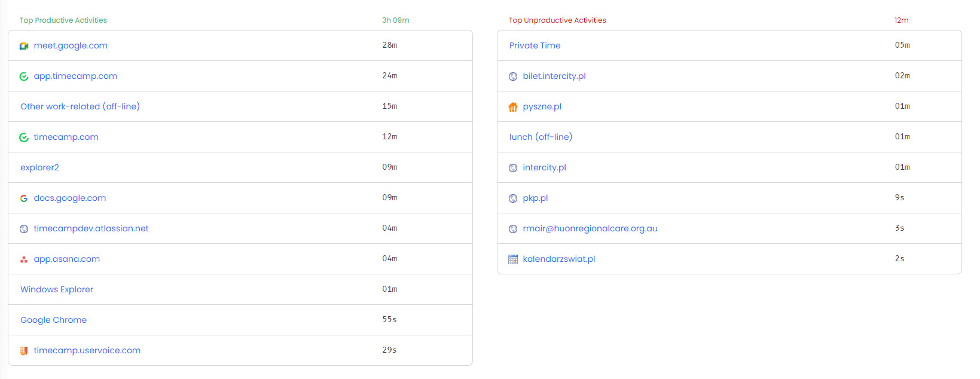Screen dimensions: 980x379
Task: Click the Asana icon beside app.asana.com
Action: (x=24, y=259)
